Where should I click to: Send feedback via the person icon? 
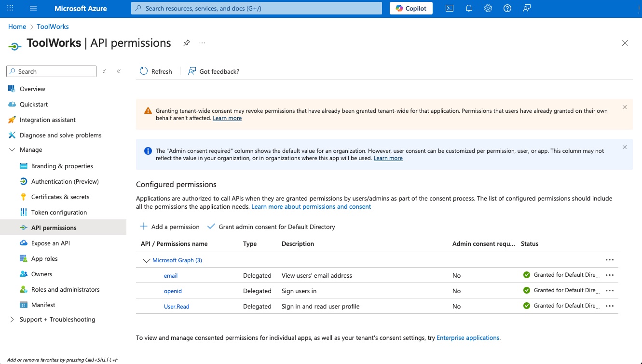526,8
